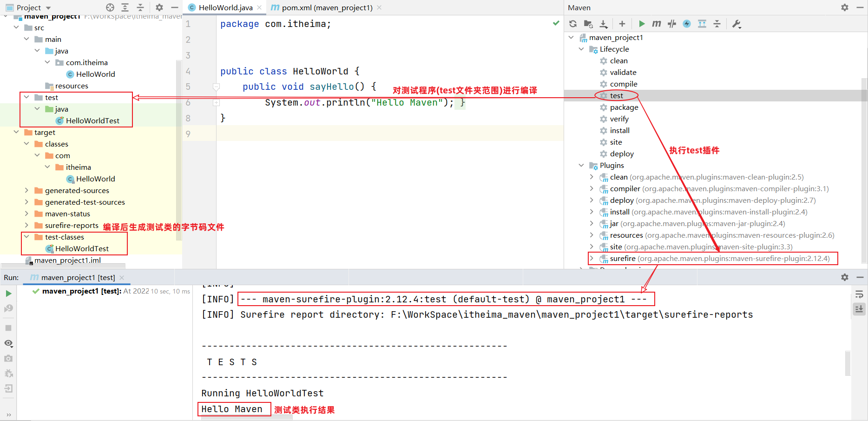Toggle scroll to end in Run console

pos(859,309)
